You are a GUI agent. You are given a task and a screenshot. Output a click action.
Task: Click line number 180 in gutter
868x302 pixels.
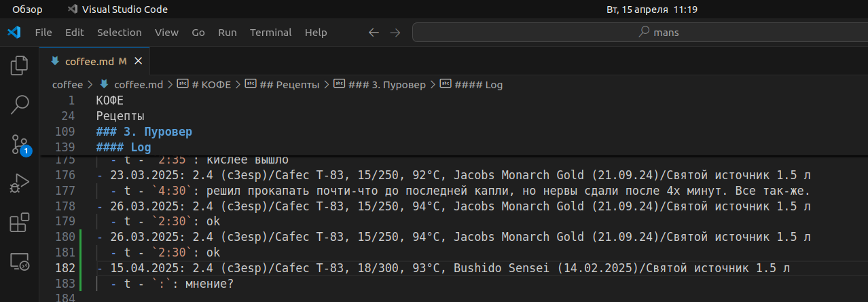(65, 237)
